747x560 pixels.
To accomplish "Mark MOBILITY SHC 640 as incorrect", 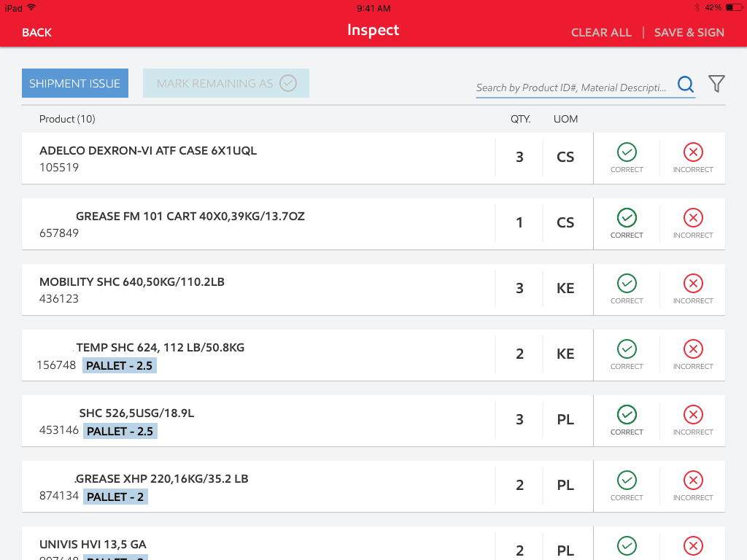I will click(693, 289).
